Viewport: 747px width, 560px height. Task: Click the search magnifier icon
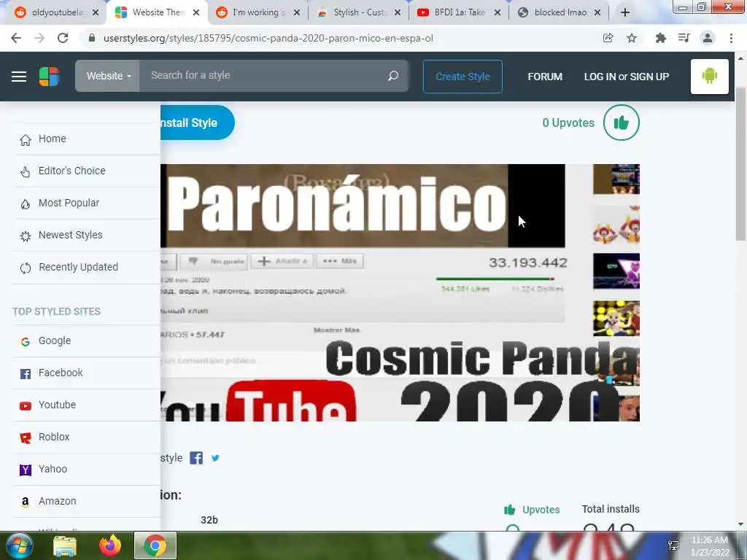click(x=393, y=76)
